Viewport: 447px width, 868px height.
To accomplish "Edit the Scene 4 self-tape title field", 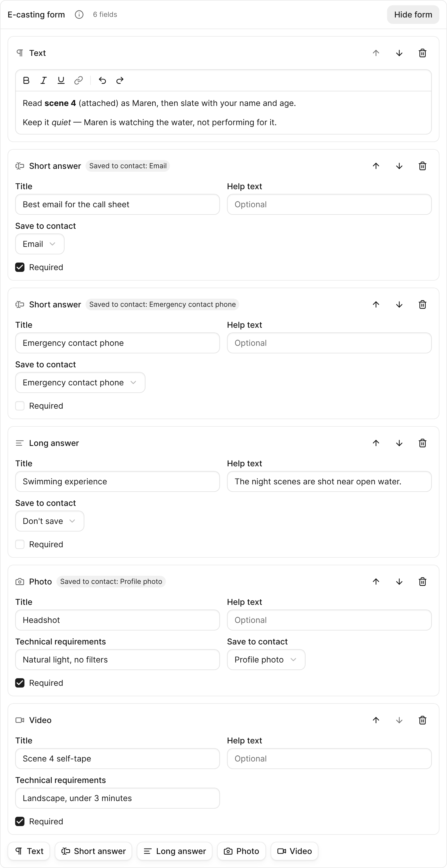I will tap(118, 758).
